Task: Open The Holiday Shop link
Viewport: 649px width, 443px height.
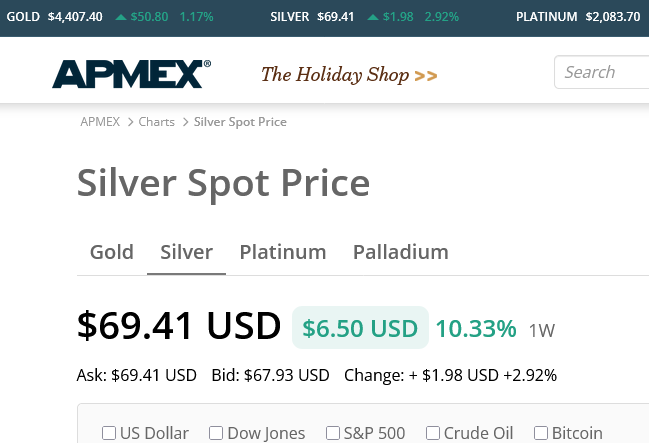Action: coord(335,75)
